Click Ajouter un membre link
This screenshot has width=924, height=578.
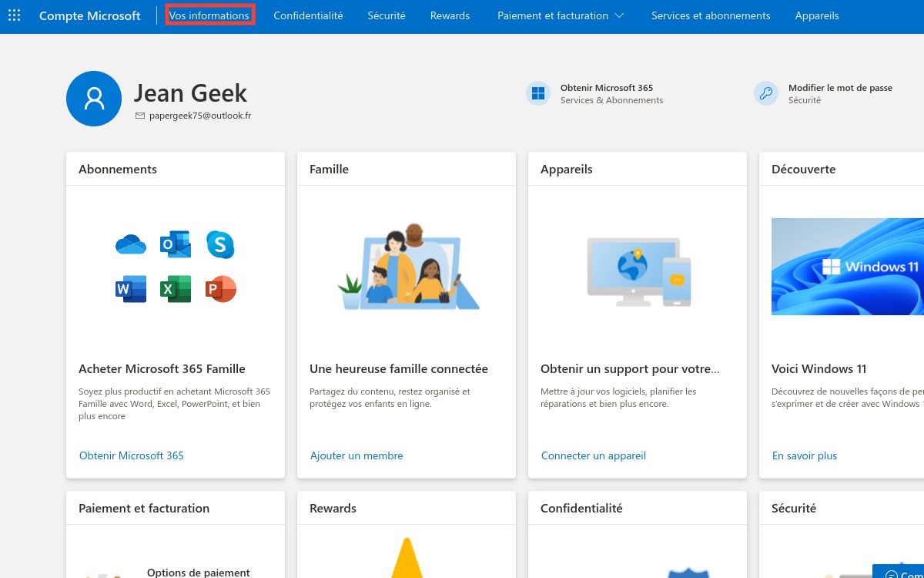click(x=357, y=455)
